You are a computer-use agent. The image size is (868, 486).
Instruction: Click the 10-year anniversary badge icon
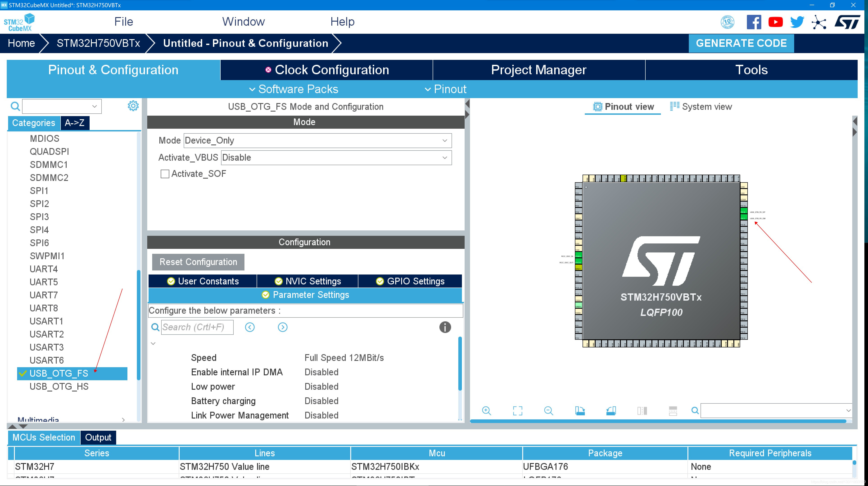tap(728, 22)
